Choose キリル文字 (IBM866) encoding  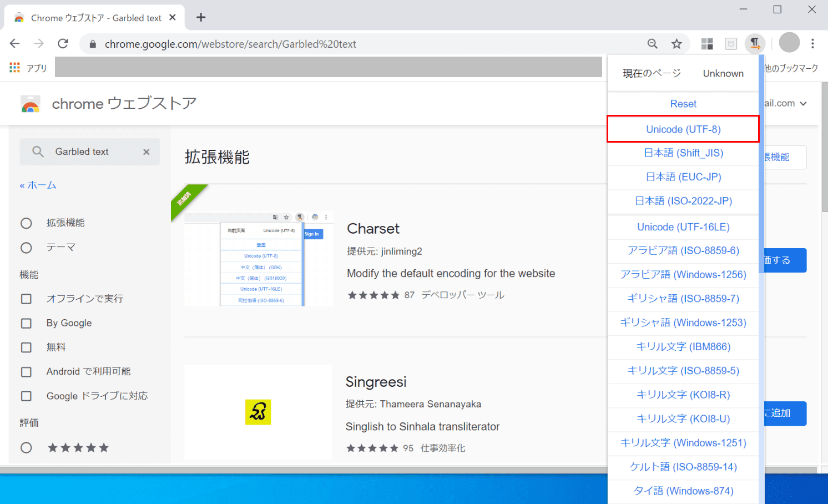(683, 347)
